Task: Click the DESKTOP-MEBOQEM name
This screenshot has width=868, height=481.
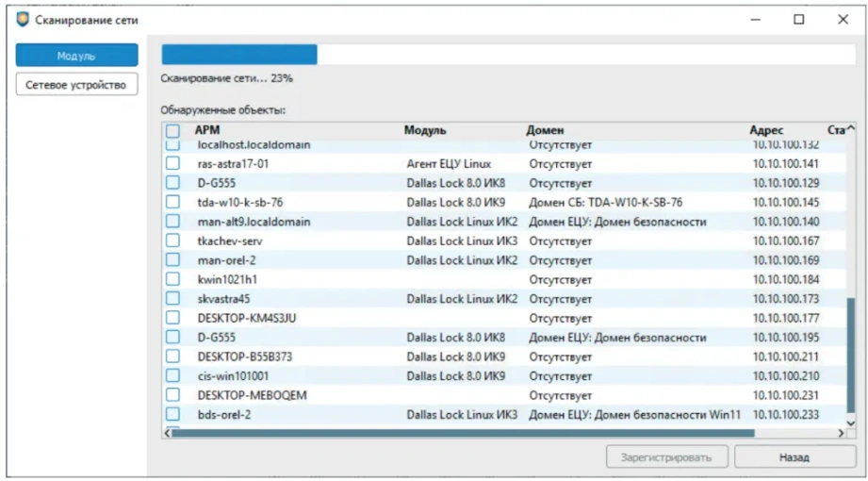Action: [252, 395]
